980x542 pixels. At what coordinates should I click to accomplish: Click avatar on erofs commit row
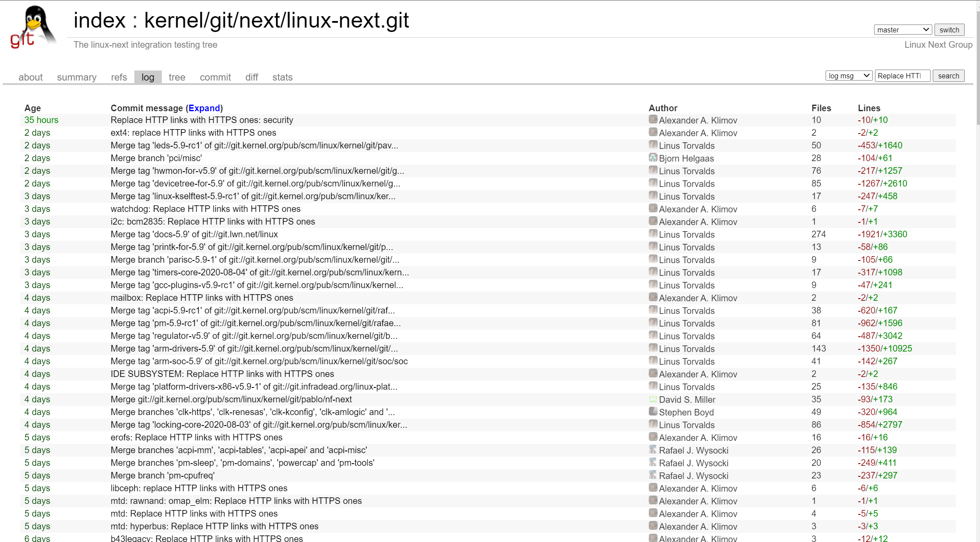click(653, 436)
